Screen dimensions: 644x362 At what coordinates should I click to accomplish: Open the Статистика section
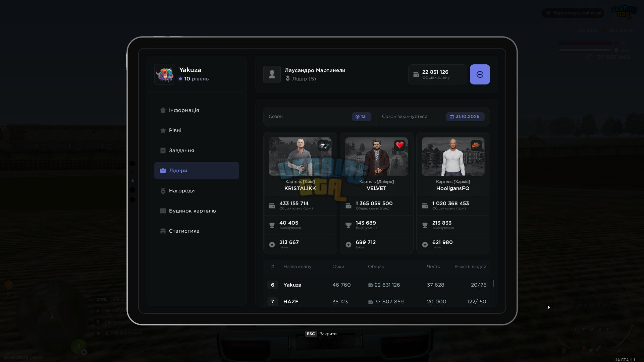point(196,231)
